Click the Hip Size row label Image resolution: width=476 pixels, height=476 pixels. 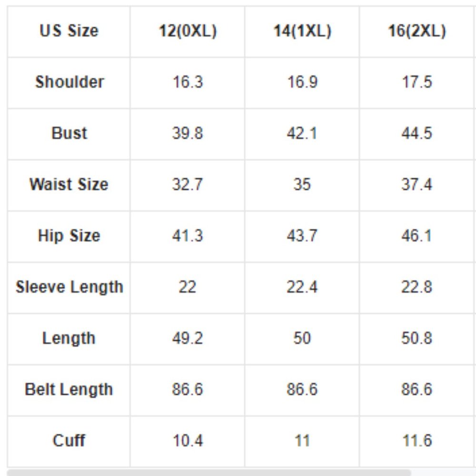coord(69,236)
